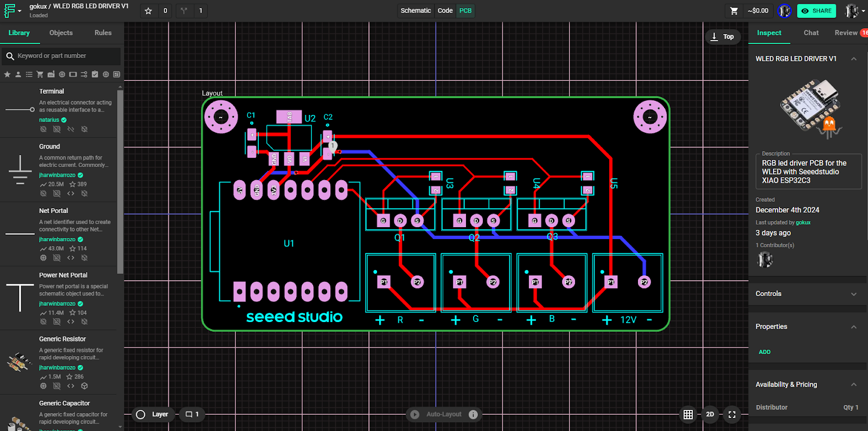
Task: Click the 3D box icon under Generic Resistor
Action: [x=84, y=386]
